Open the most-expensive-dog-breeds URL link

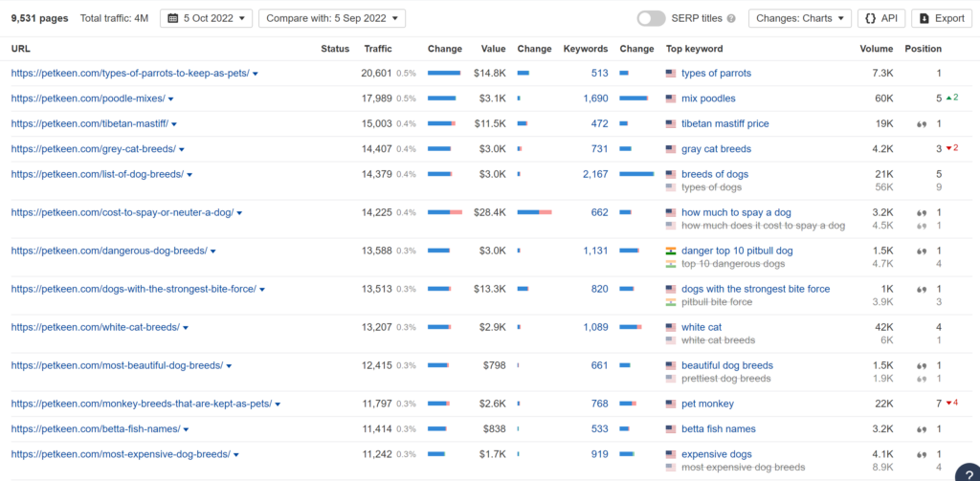[x=121, y=454]
